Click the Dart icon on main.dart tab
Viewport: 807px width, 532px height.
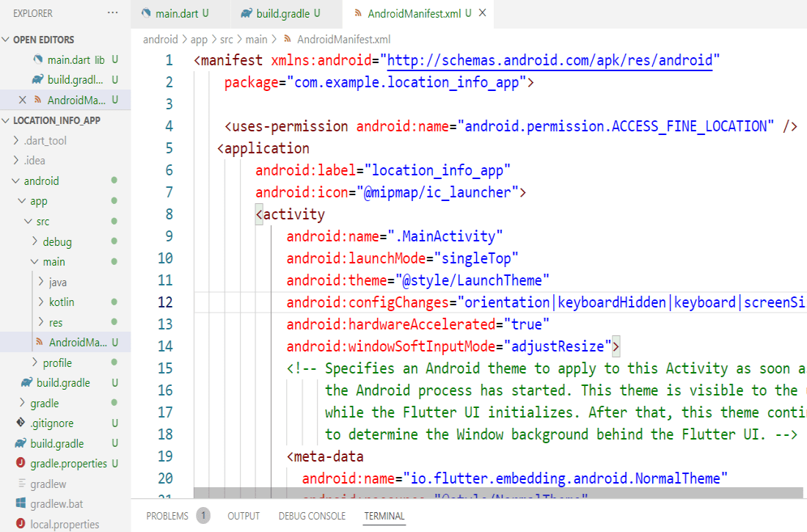click(x=146, y=13)
